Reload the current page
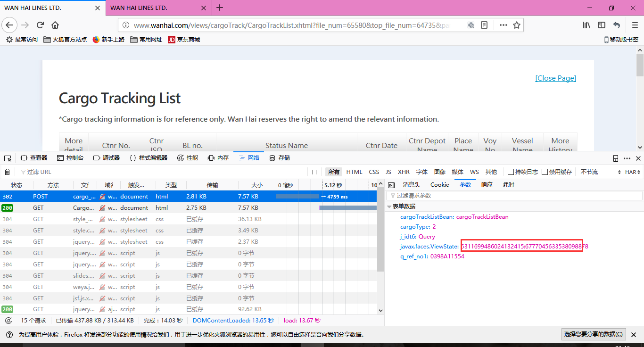Viewport: 644px width, 347px height. click(x=41, y=25)
